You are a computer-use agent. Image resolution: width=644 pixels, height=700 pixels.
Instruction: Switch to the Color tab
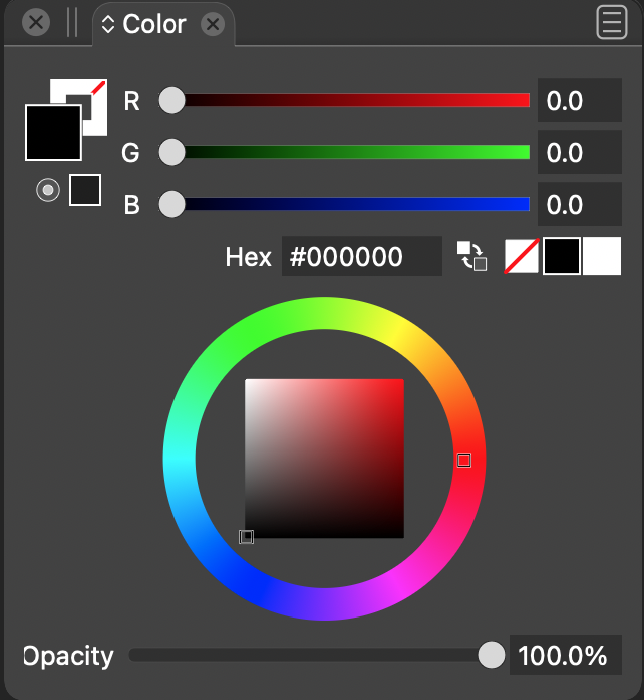click(x=154, y=24)
